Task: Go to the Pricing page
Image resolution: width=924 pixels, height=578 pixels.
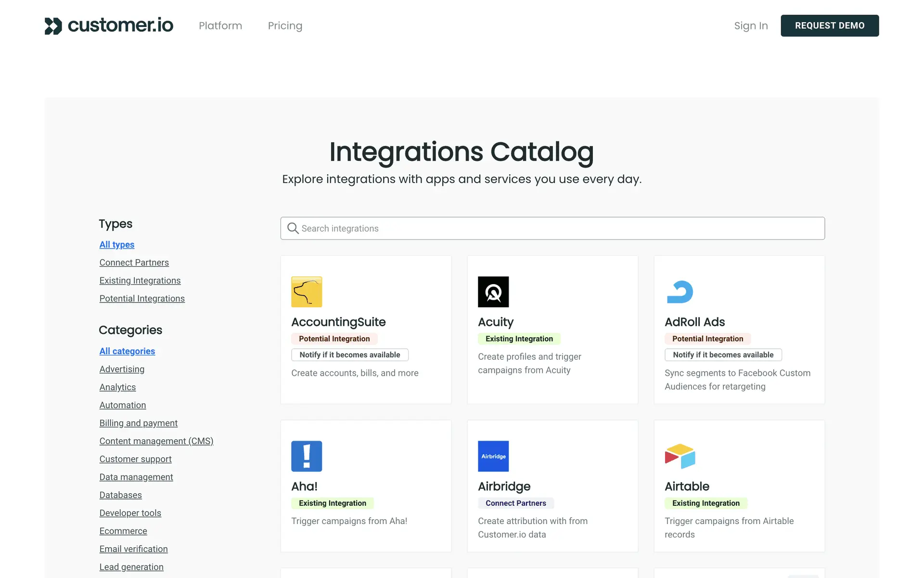Action: (285, 26)
